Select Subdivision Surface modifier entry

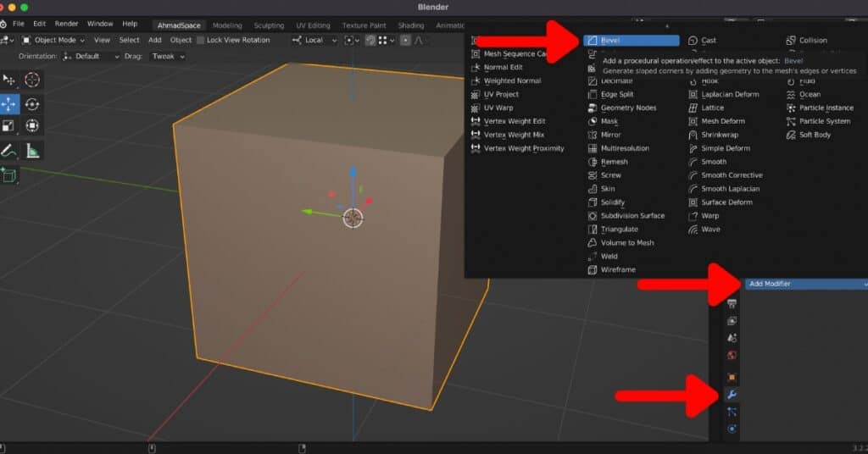pyautogui.click(x=632, y=216)
